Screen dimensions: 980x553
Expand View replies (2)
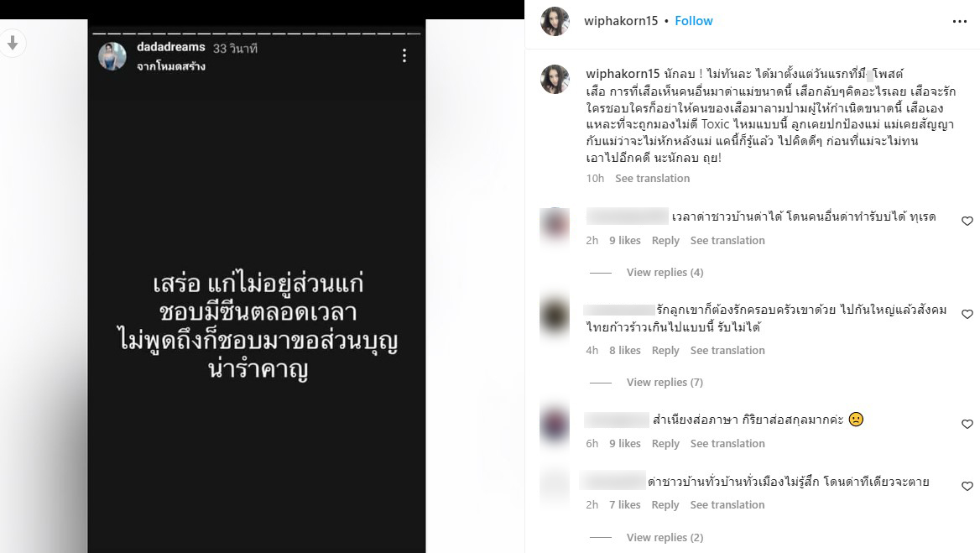[665, 537]
